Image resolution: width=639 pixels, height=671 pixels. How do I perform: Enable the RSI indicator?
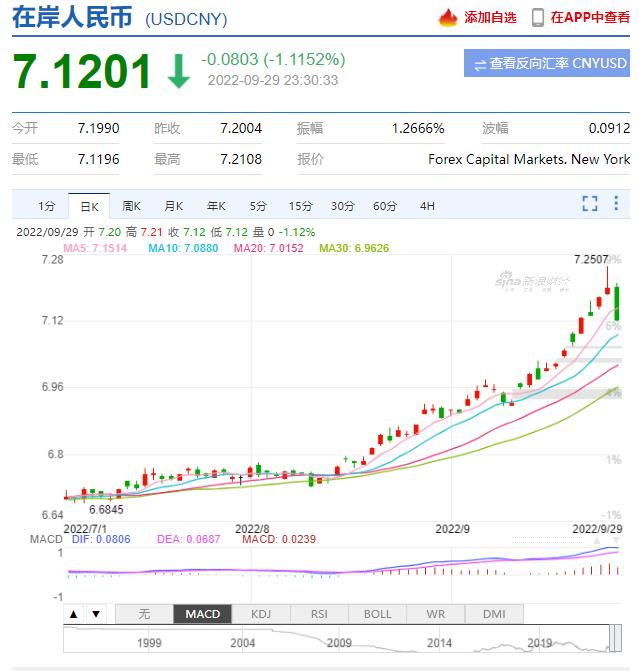(x=319, y=614)
